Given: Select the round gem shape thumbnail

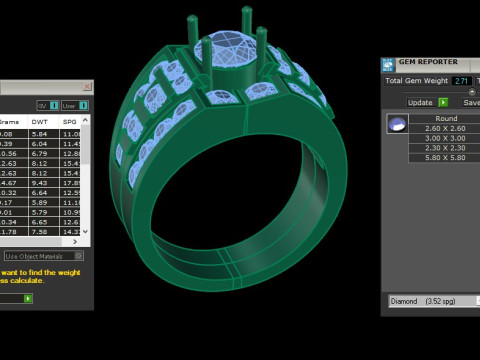Looking at the screenshot, I should pyautogui.click(x=397, y=124).
